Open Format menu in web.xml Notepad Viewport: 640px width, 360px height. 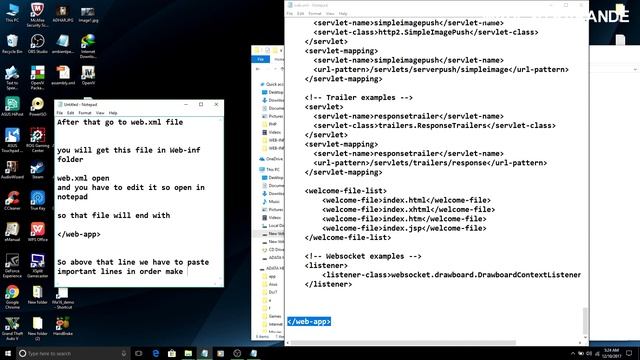tap(315, 13)
